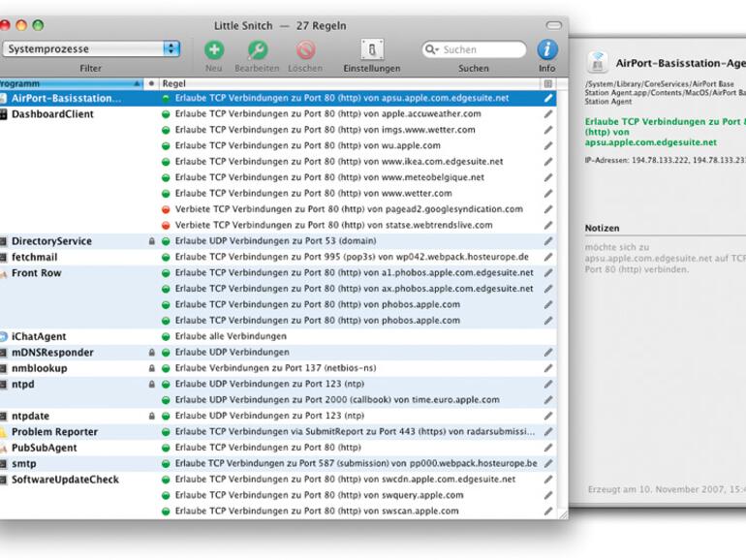Click the Programm column header
This screenshot has height=560, width=746.
coord(58,84)
